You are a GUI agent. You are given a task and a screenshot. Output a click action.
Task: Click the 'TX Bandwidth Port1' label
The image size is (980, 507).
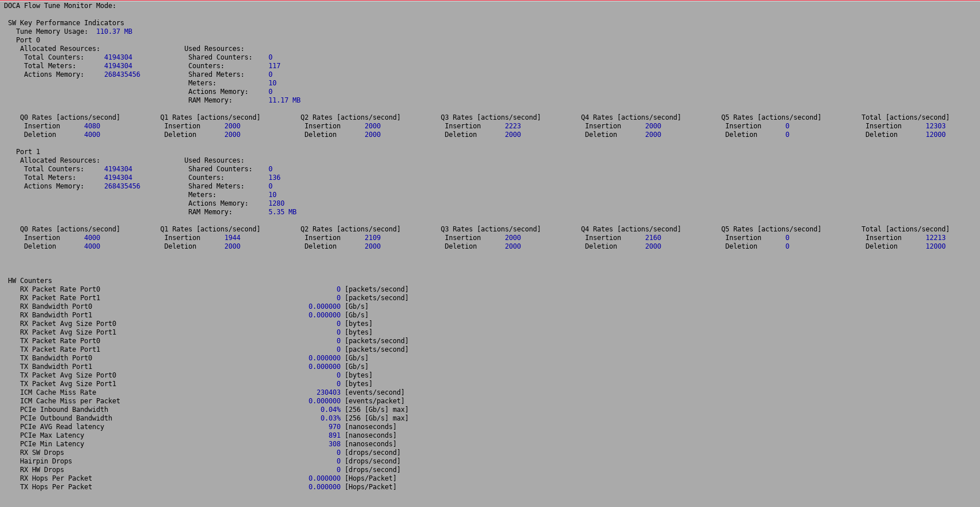[56, 367]
